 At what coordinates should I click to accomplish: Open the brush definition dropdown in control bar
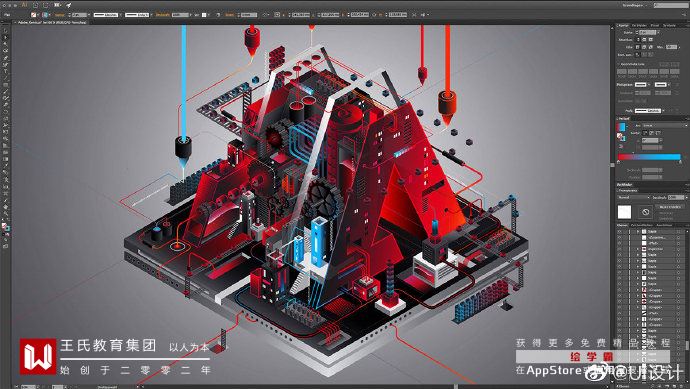(x=138, y=15)
